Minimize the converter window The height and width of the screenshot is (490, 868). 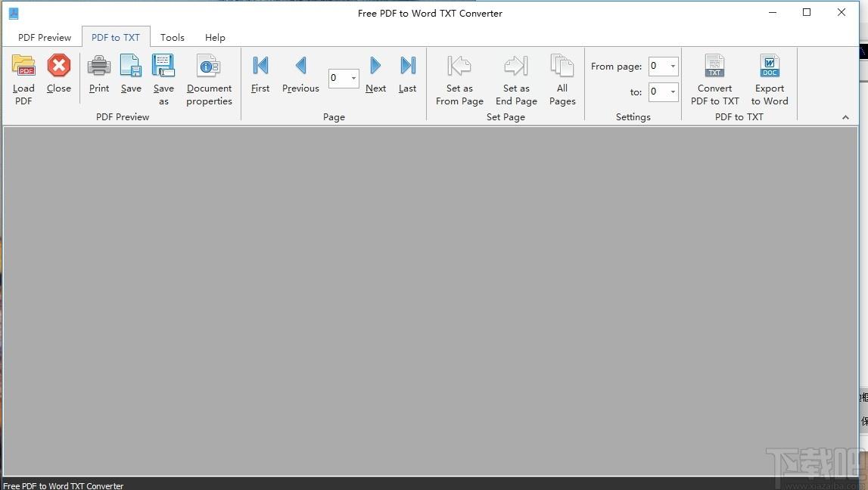pyautogui.click(x=773, y=13)
